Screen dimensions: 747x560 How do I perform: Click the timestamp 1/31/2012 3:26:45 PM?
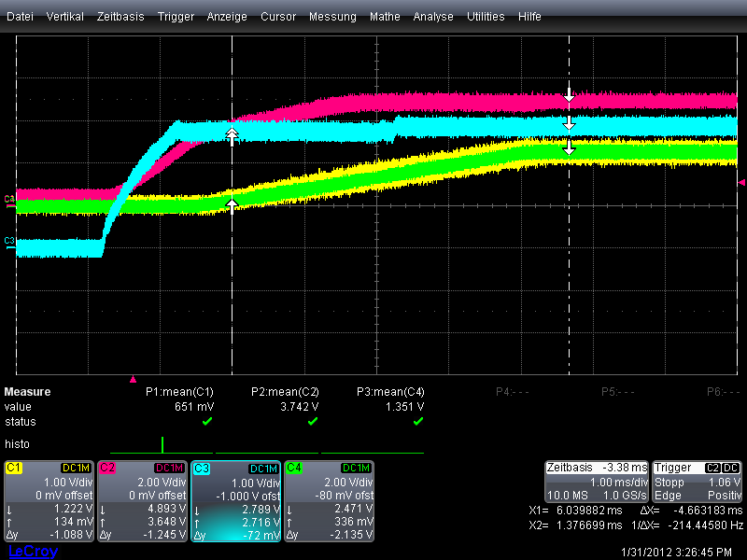pos(676,553)
